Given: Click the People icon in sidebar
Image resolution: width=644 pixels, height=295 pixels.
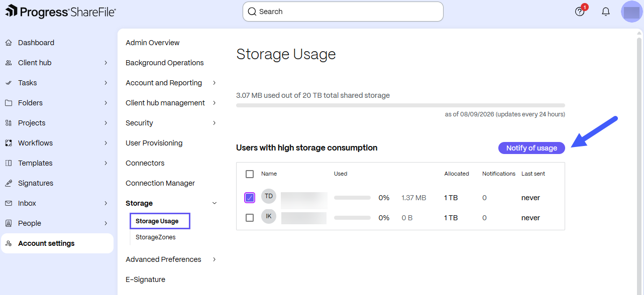Looking at the screenshot, I should [9, 223].
